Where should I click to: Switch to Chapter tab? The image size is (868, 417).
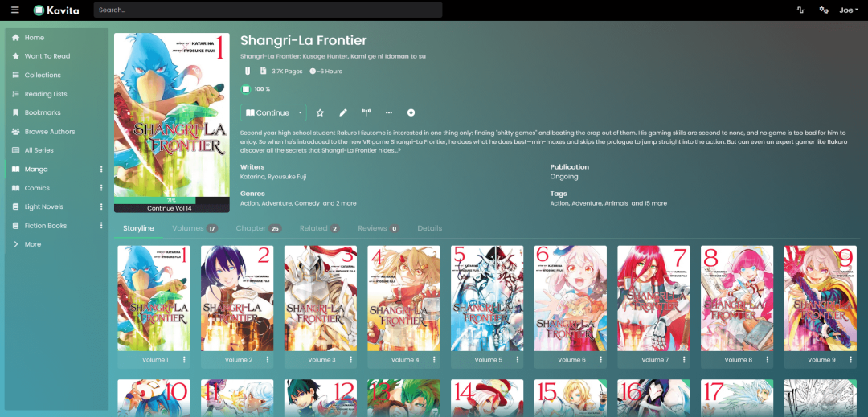pos(259,228)
